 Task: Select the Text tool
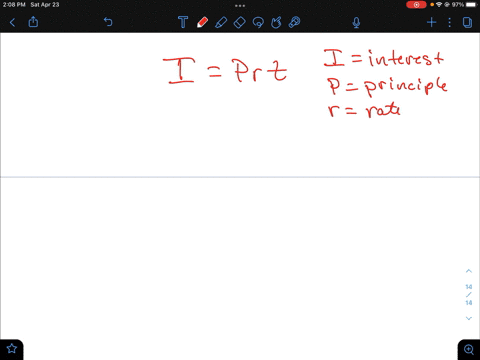(x=183, y=22)
